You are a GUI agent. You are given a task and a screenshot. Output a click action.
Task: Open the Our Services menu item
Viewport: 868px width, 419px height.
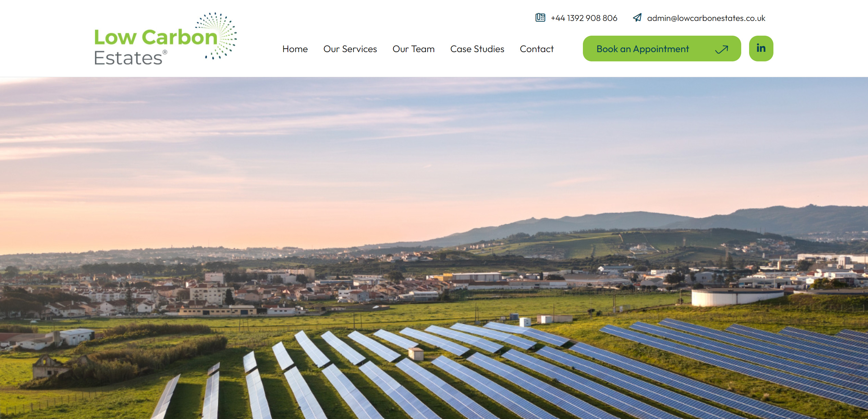tap(350, 49)
